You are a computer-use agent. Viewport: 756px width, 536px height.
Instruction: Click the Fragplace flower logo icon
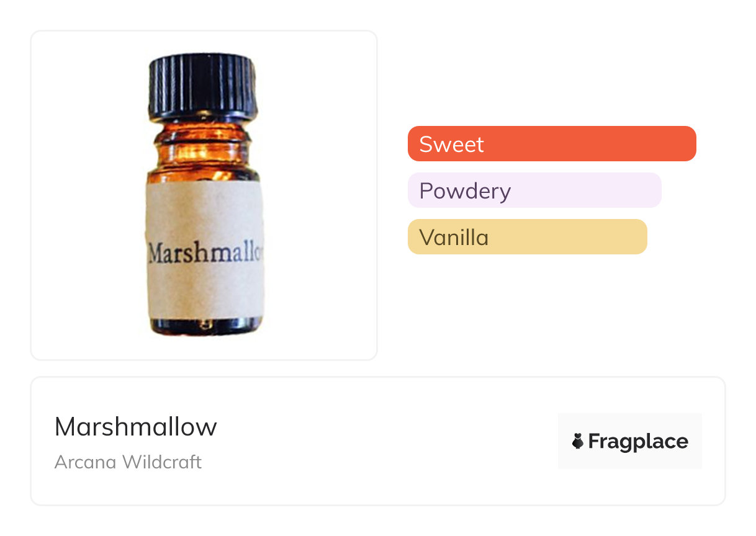tap(578, 441)
